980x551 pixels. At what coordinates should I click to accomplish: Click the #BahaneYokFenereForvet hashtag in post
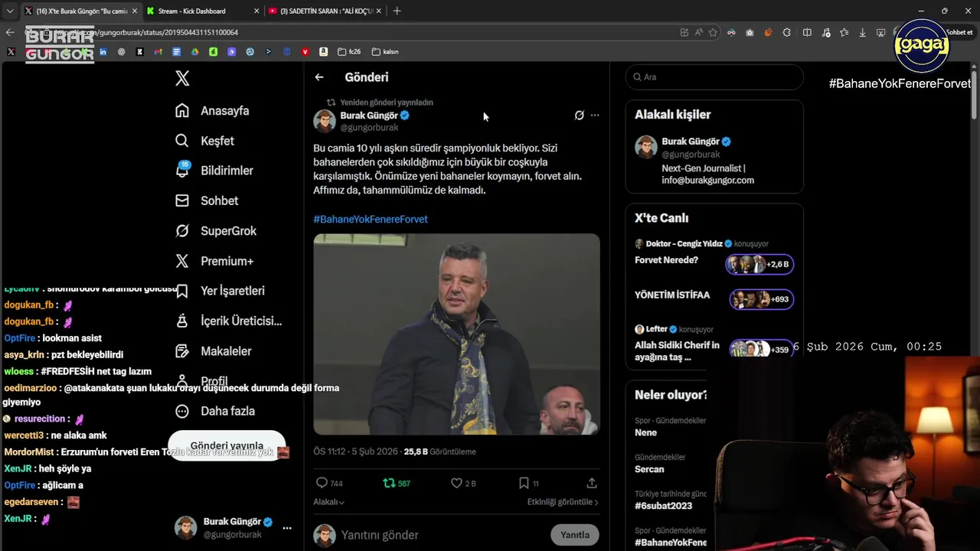click(x=371, y=219)
